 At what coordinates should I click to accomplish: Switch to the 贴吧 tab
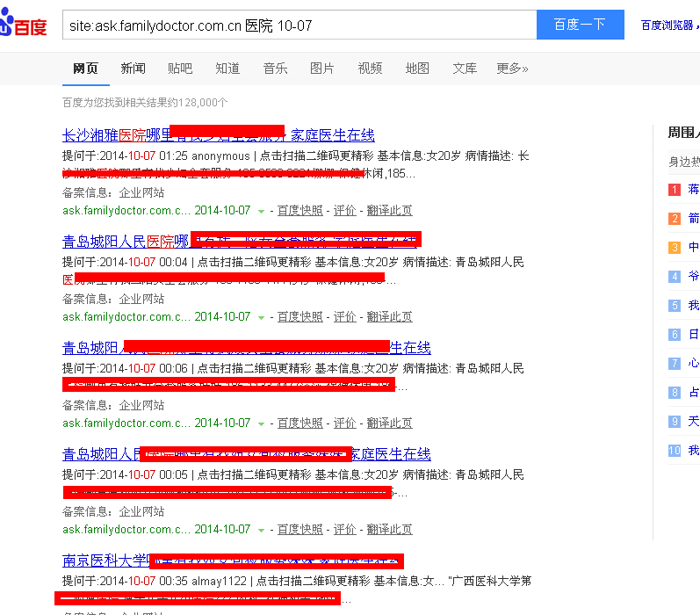coord(180,69)
